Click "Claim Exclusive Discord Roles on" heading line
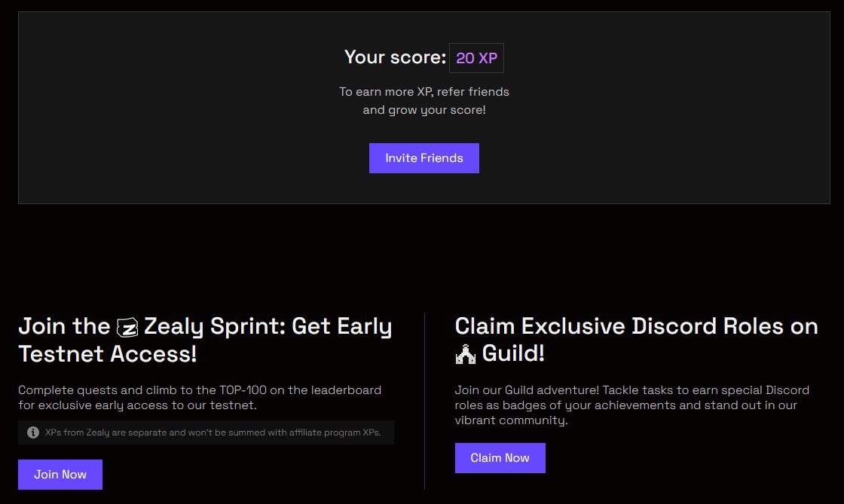This screenshot has height=504, width=844. tap(636, 327)
